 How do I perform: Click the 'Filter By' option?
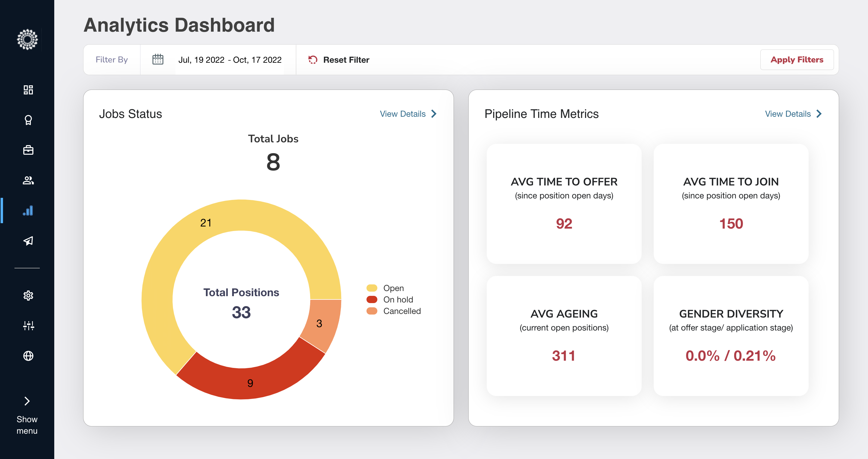pos(112,59)
